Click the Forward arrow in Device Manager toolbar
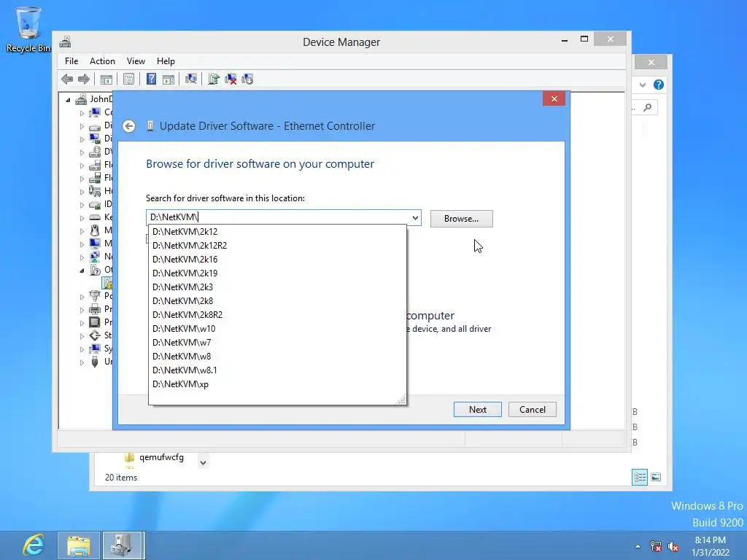 83,79
